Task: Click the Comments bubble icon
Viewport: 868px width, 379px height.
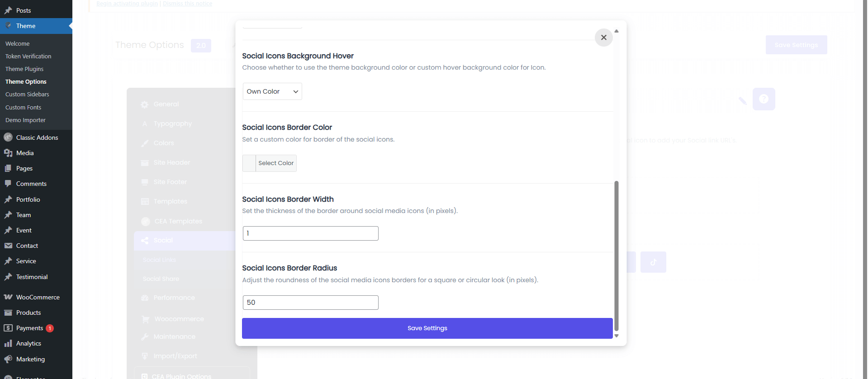Action: 8,184
